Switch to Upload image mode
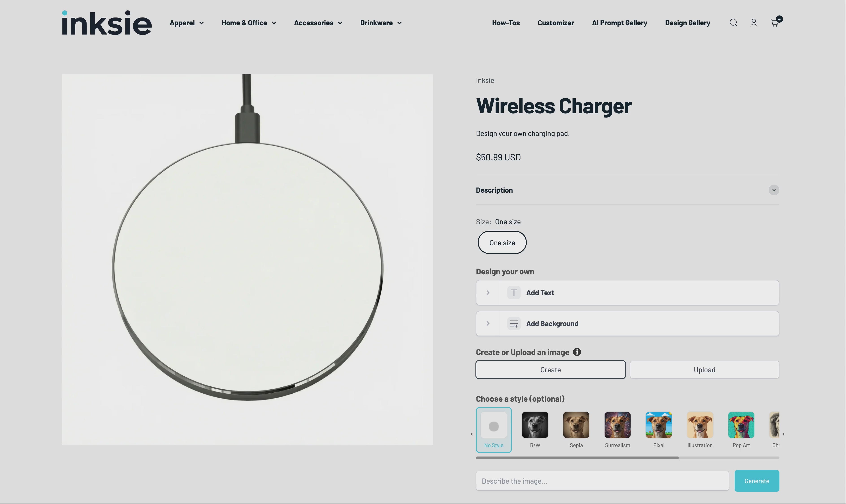The height and width of the screenshot is (504, 846). tap(704, 370)
